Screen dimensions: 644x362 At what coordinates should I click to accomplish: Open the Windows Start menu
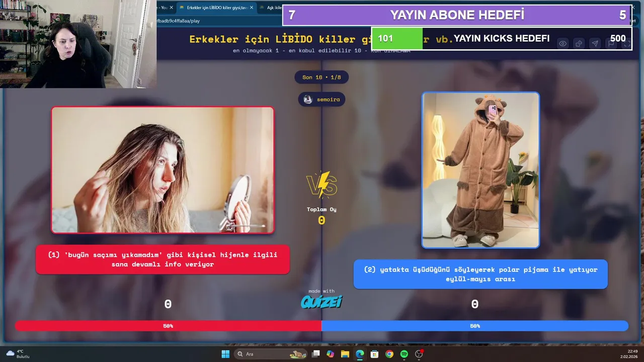point(225,354)
